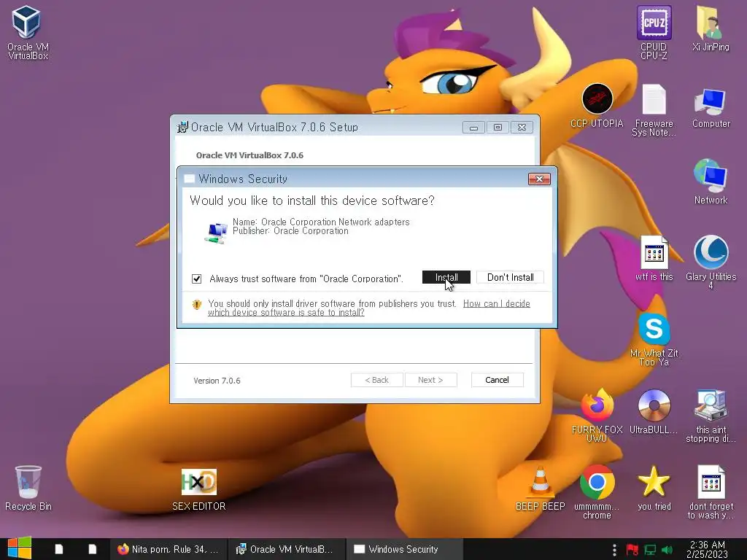Image resolution: width=747 pixels, height=560 pixels.
Task: Click the network monitor tray icon
Action: (650, 550)
